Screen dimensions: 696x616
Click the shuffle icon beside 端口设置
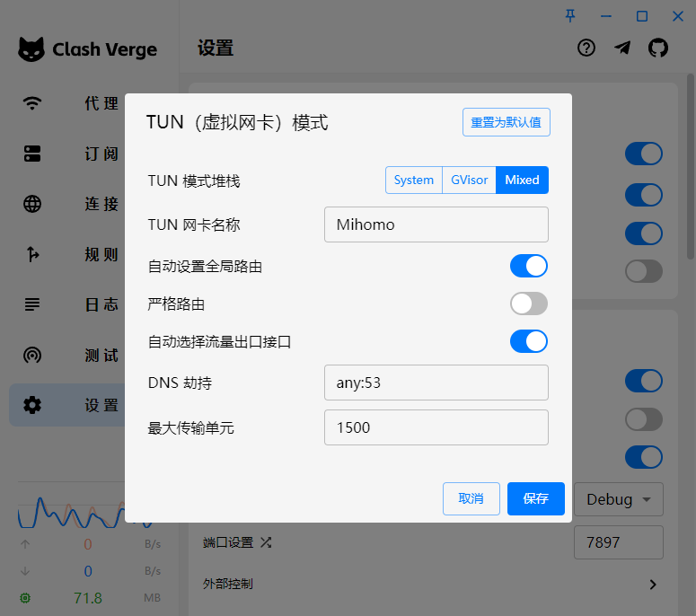[266, 542]
